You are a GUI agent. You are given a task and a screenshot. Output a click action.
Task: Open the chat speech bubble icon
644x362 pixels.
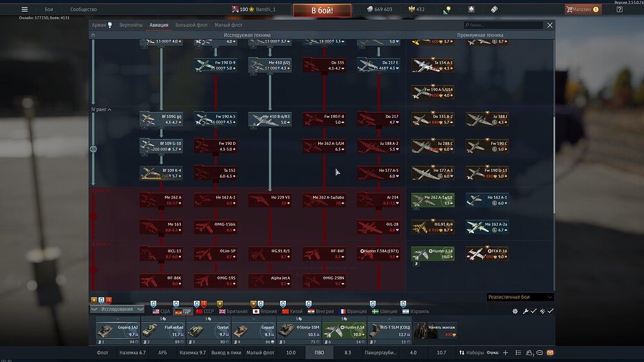[x=540, y=353]
